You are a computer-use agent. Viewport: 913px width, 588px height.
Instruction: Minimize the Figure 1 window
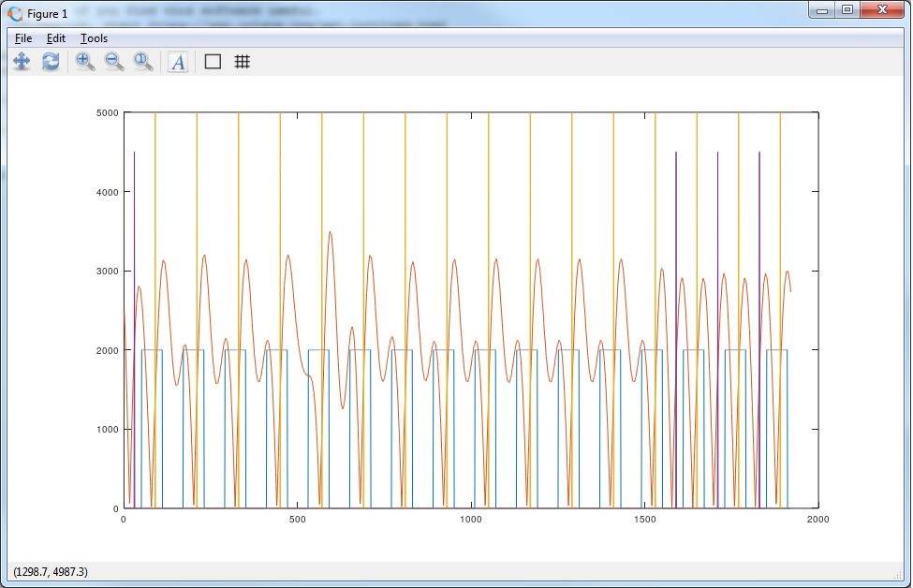(821, 10)
